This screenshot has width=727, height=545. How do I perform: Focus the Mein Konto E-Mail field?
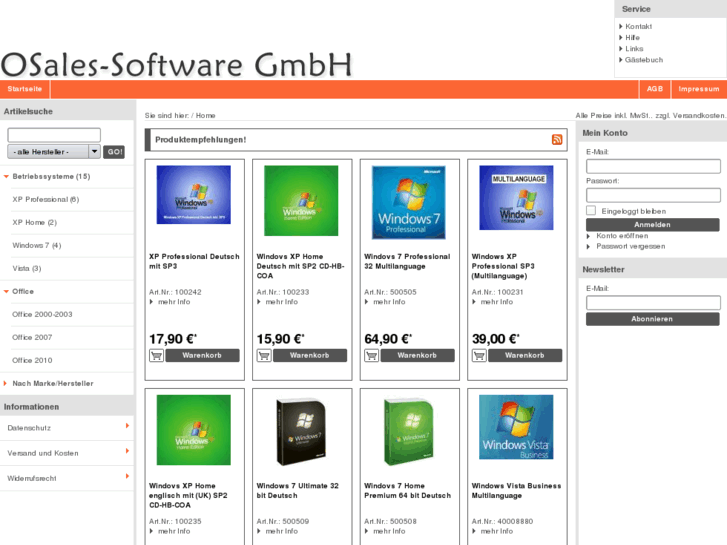(x=653, y=166)
